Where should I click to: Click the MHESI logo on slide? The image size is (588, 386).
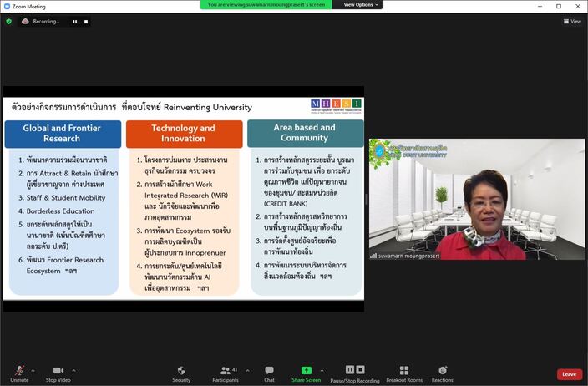point(336,106)
